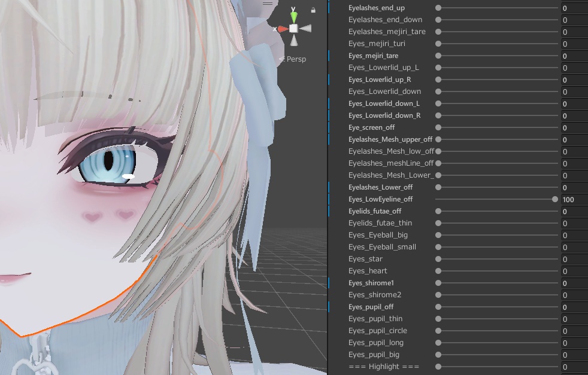
Task: Select the Eyes_Lowerlid_up_L label
Action: point(384,68)
